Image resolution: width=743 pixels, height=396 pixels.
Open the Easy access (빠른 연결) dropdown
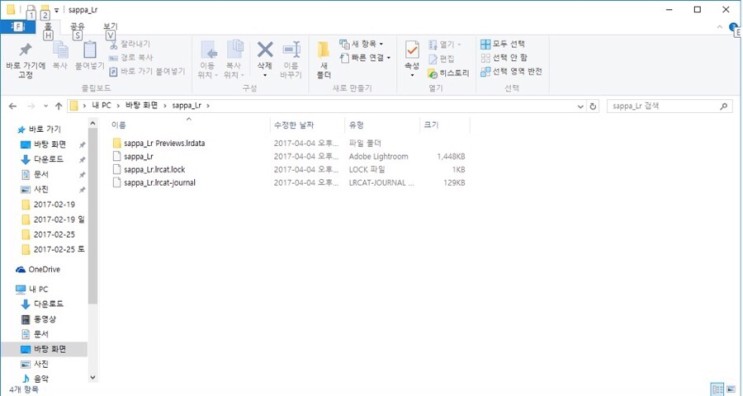click(x=365, y=58)
